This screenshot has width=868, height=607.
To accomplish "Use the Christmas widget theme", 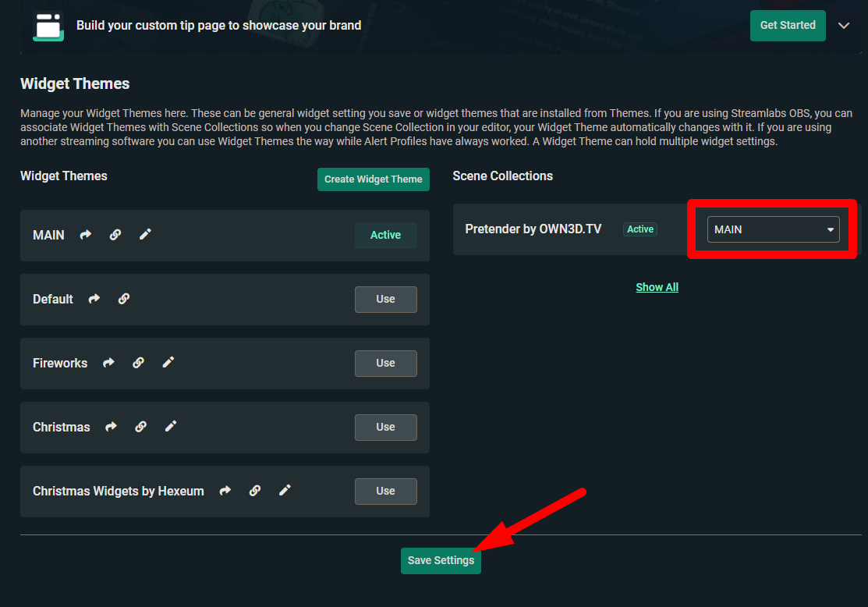I will 385,428.
